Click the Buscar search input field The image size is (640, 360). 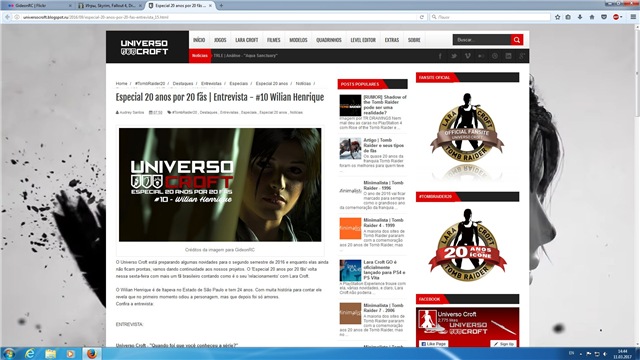482,40
